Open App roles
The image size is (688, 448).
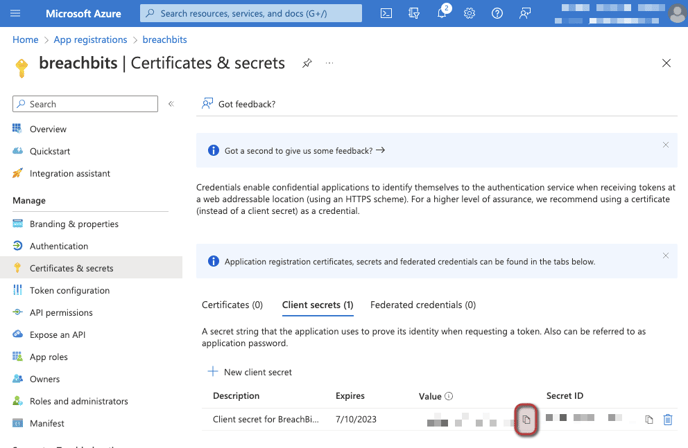[x=49, y=357]
